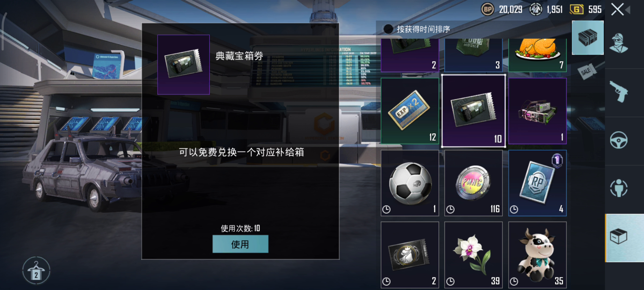644x290 pixels.
Task: Click the gold G currency icon
Action: pos(576,10)
